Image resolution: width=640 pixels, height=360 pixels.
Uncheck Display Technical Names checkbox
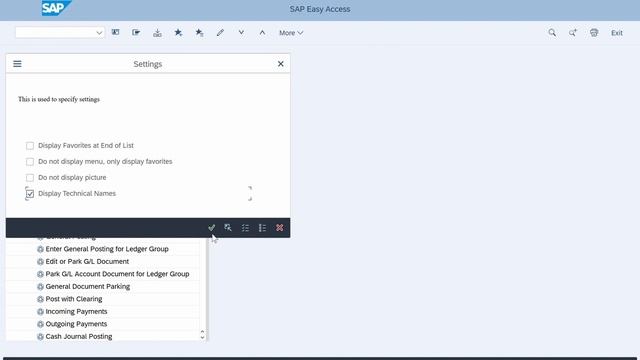point(30,194)
